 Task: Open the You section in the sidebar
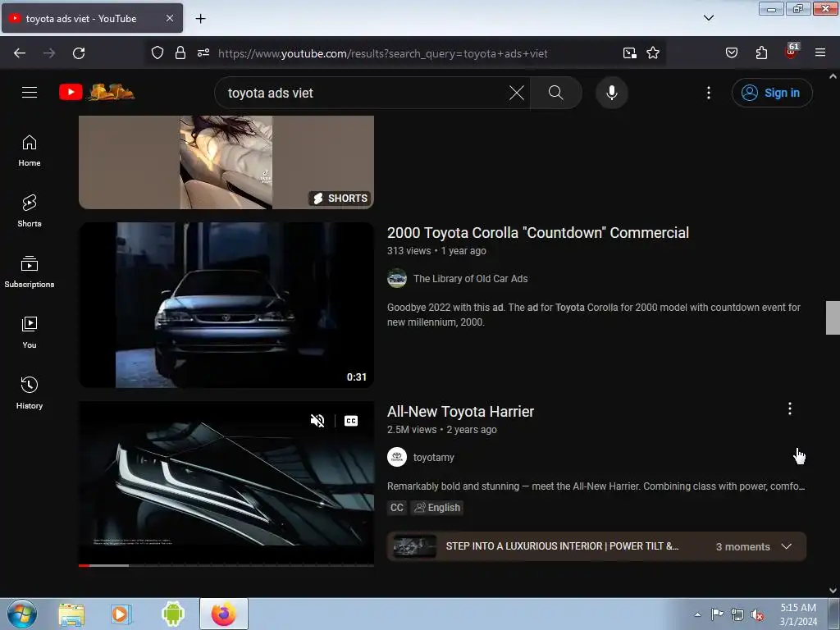[x=30, y=333]
